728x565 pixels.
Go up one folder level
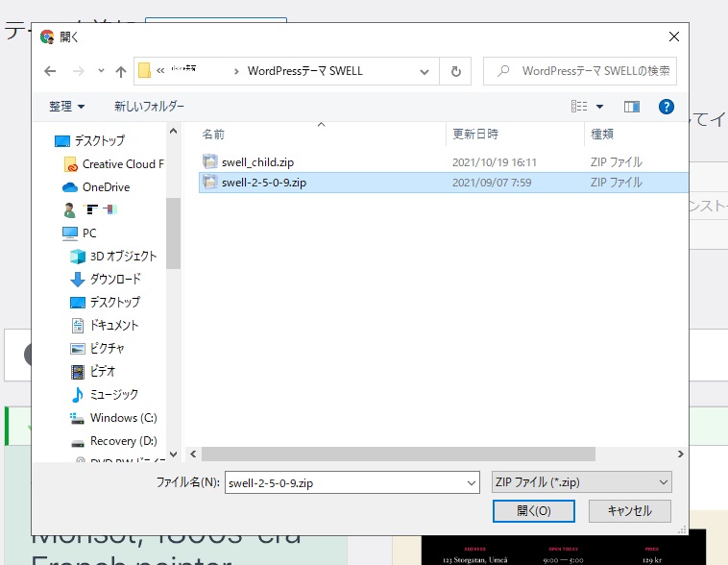(121, 71)
